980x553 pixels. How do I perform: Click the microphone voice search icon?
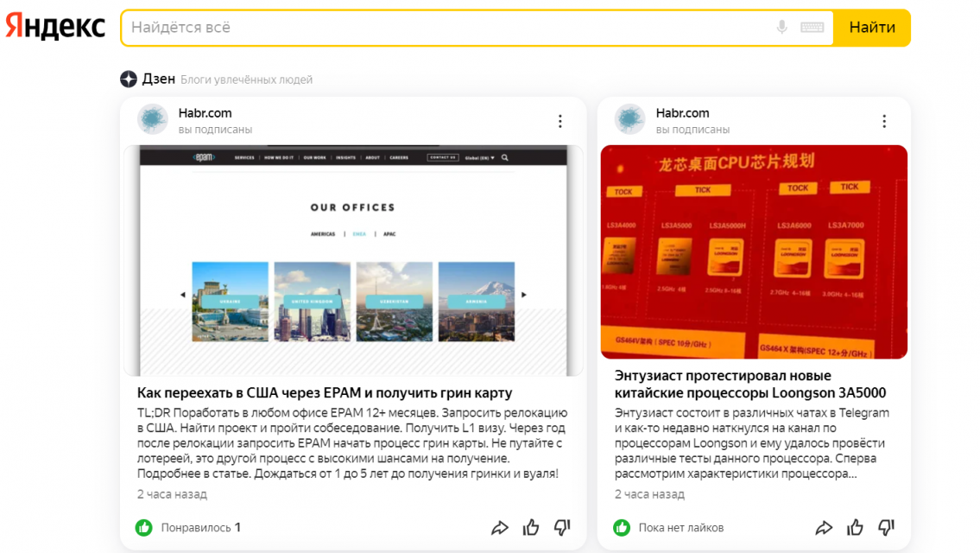point(781,28)
